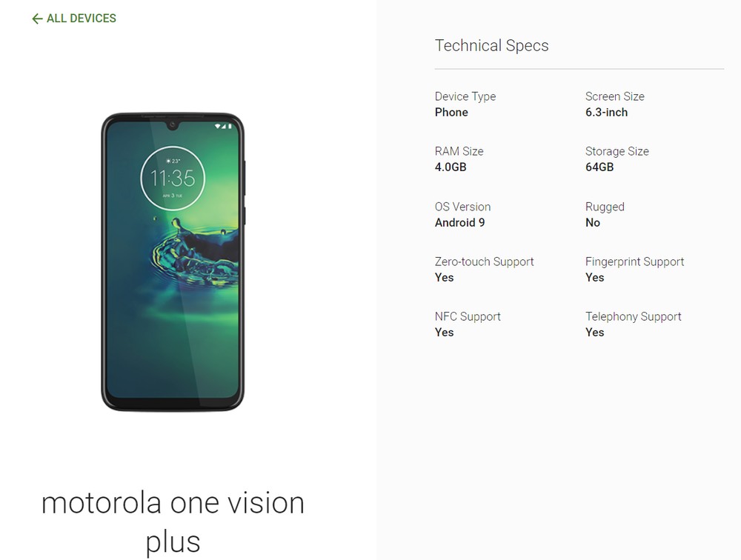Click the motorola phone product image
The height and width of the screenshot is (560, 741).
coord(173,261)
